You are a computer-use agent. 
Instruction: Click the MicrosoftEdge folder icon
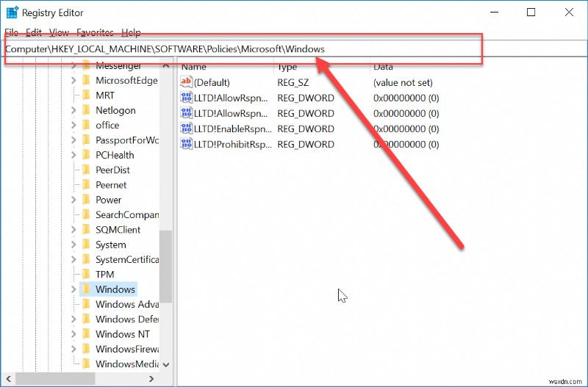point(86,80)
